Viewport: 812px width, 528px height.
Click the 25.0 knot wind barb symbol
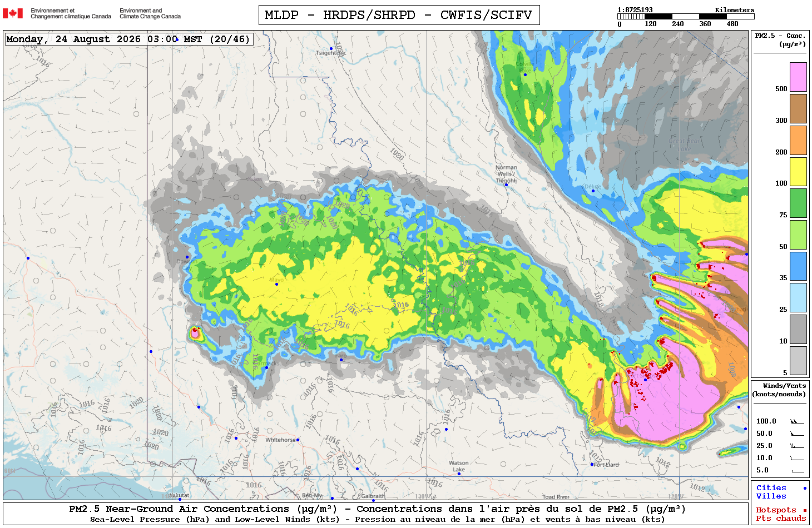pyautogui.click(x=797, y=446)
